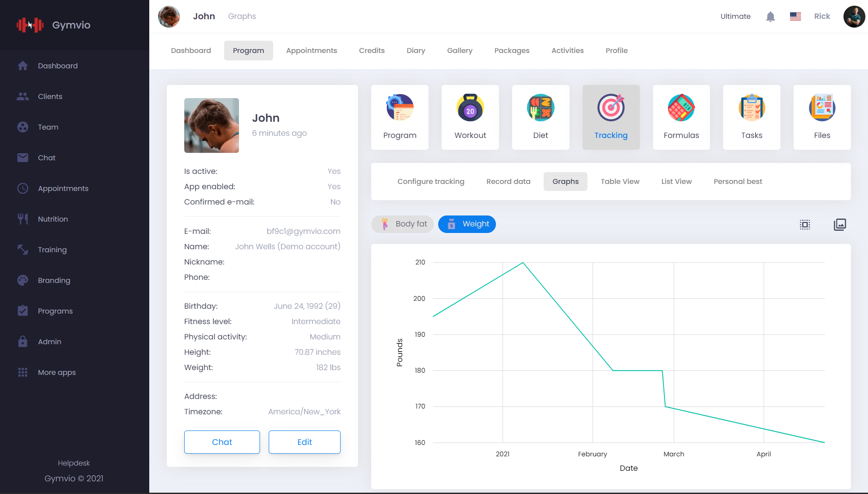Toggle the Weight graph filter
The height and width of the screenshot is (494, 868).
[467, 224]
